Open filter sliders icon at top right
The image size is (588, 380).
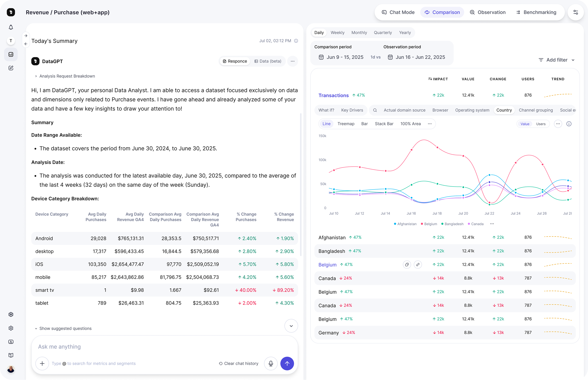(576, 12)
